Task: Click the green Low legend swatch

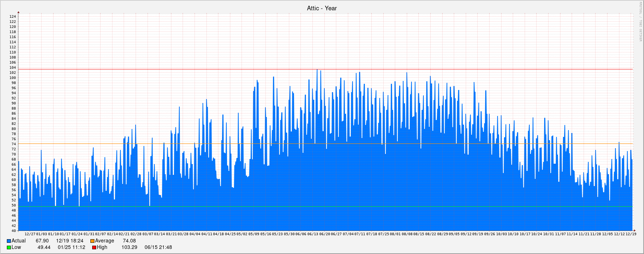Action: [9, 247]
